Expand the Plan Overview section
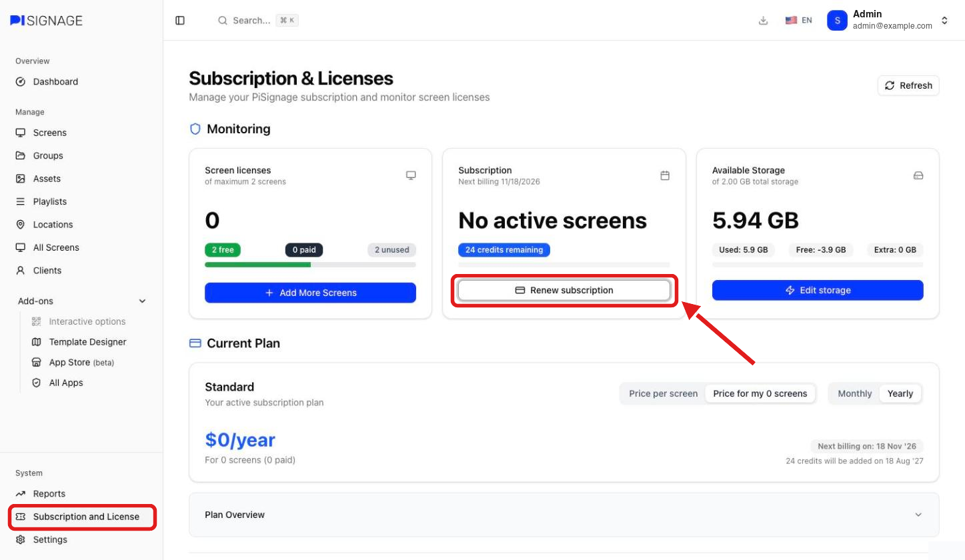Image resolution: width=965 pixels, height=560 pixels. [564, 515]
